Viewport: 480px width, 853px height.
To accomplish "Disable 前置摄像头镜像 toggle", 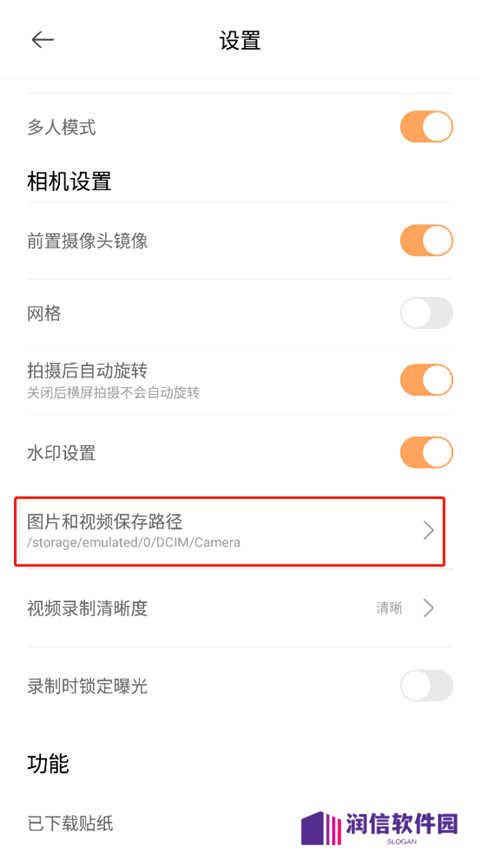I will (427, 240).
